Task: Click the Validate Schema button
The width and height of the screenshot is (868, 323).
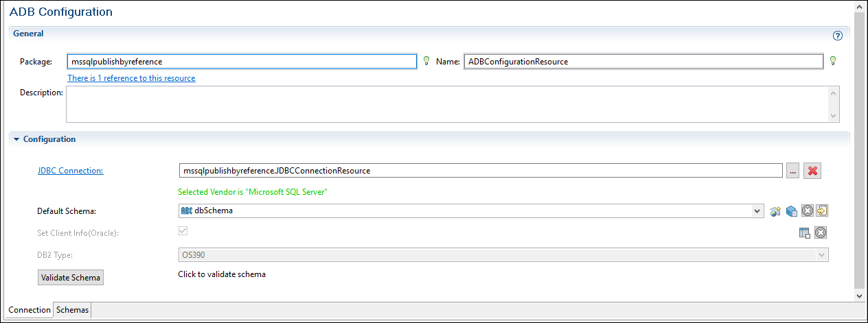Action: 71,278
